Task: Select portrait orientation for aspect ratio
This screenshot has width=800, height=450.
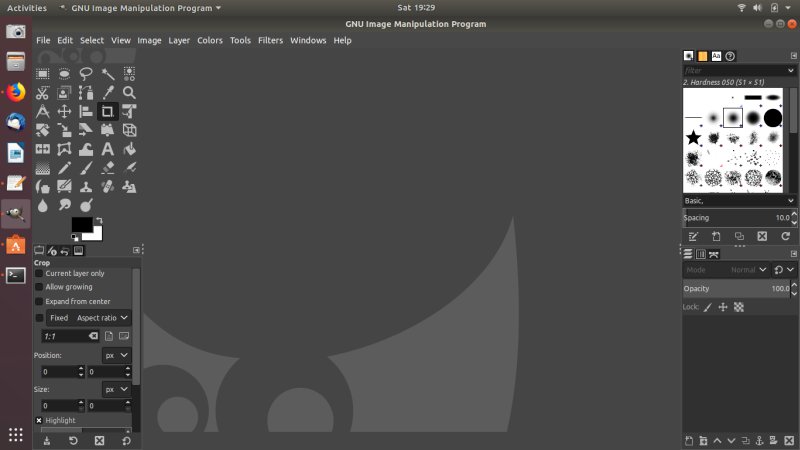Action: point(109,336)
